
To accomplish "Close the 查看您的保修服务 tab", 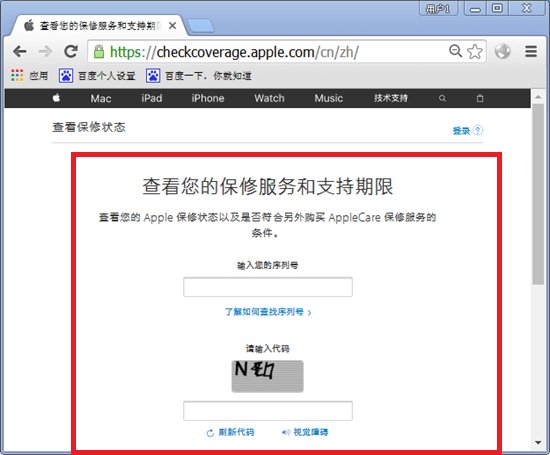I will (172, 26).
